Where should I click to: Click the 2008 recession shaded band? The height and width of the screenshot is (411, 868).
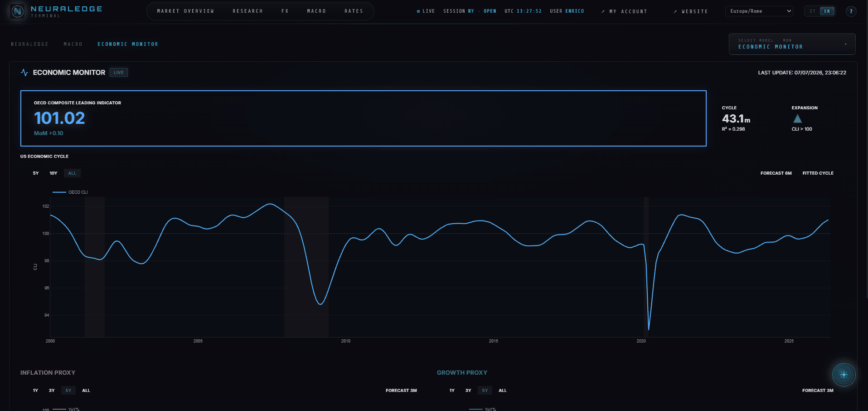tap(306, 267)
